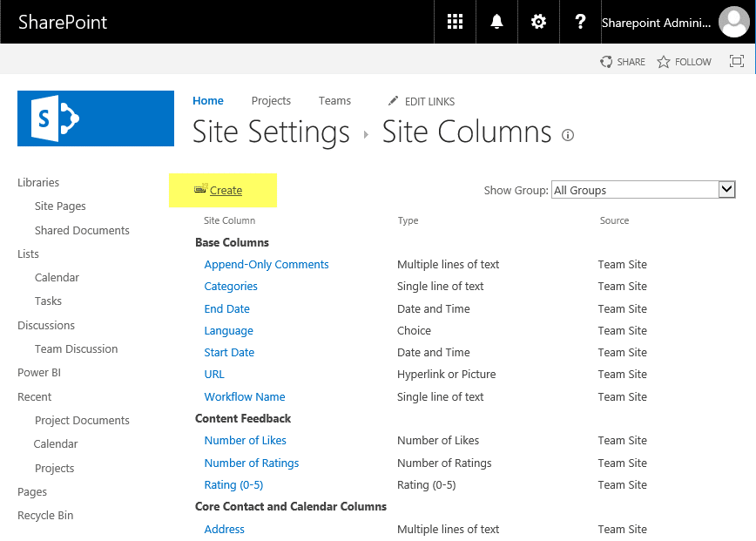756x541 pixels.
Task: Toggle FOLLOW for this site
Action: click(684, 62)
